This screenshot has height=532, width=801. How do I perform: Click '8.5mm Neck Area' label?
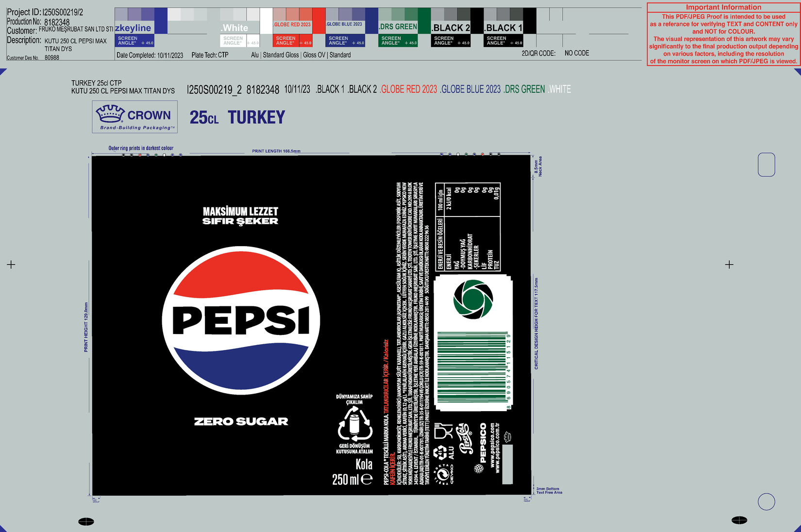tap(538, 166)
